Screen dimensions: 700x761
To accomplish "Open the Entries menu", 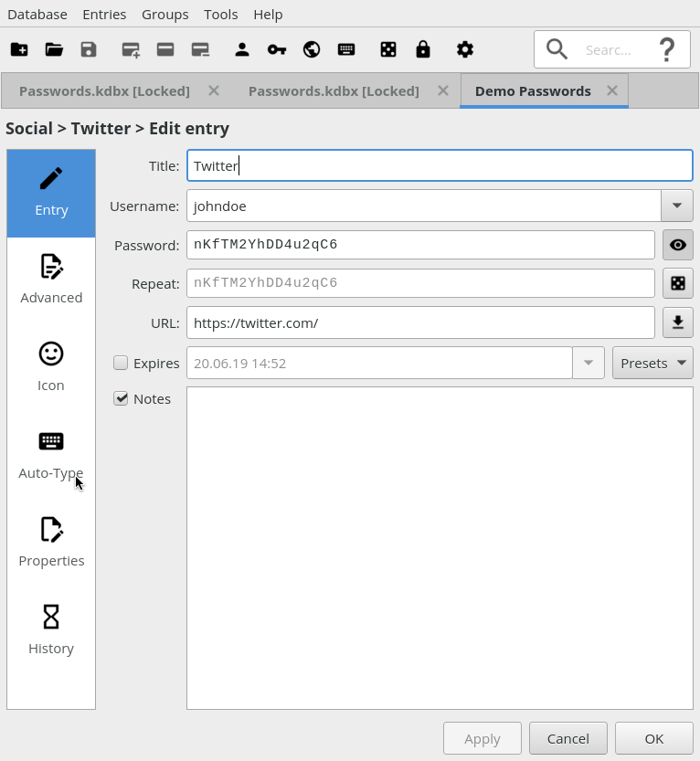I will point(104,15).
